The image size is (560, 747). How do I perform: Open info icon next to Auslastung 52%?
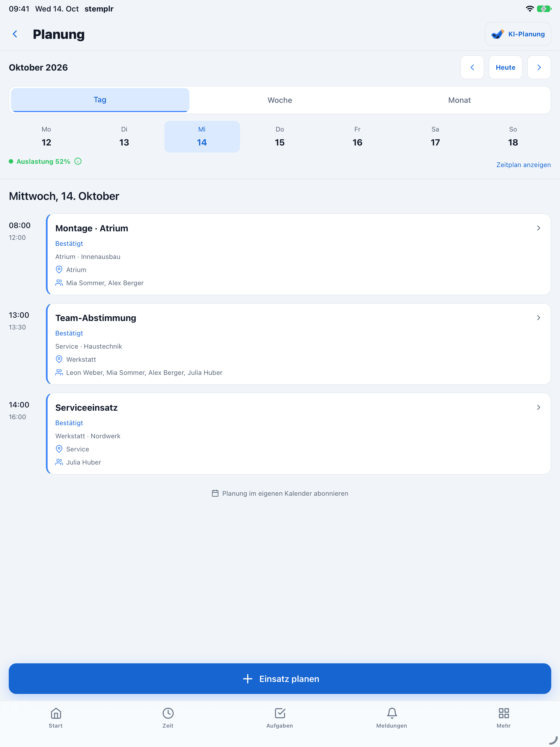78,161
